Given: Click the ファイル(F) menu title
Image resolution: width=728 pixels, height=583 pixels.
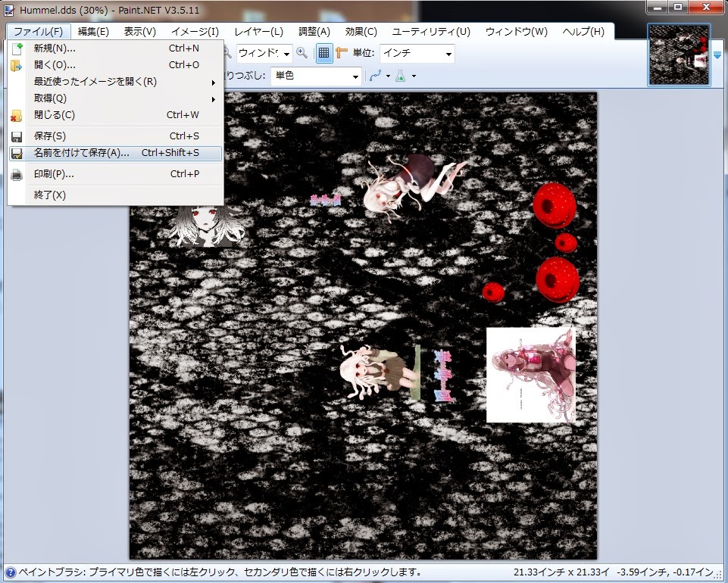Looking at the screenshot, I should point(39,32).
